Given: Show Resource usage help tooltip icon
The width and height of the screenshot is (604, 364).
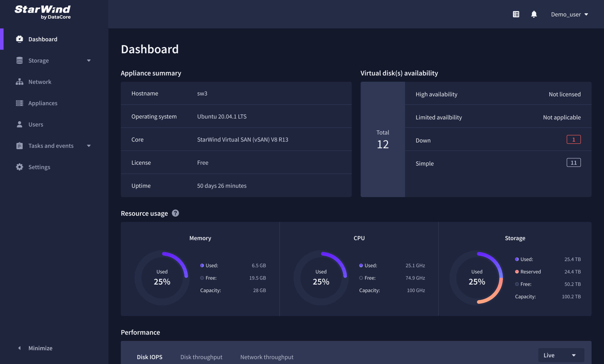Looking at the screenshot, I should [x=175, y=213].
